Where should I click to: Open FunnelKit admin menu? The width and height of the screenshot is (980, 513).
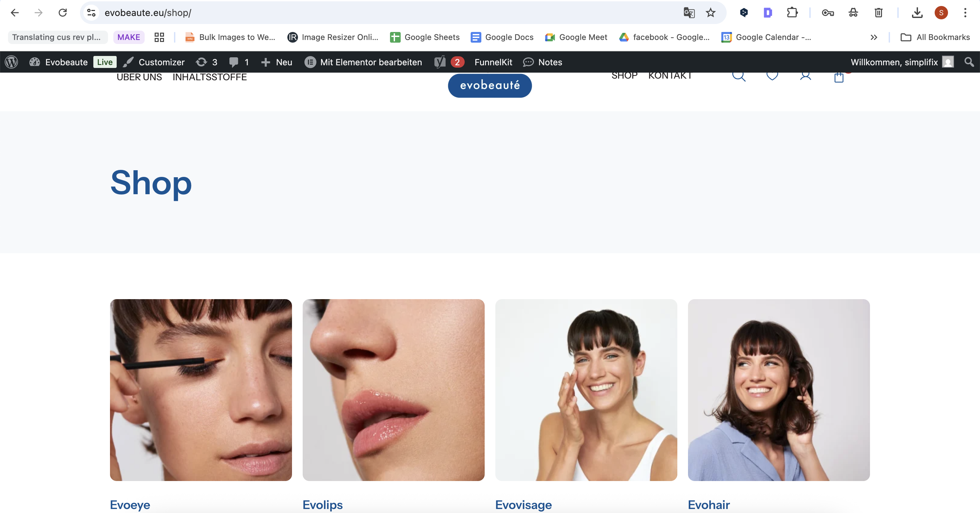pos(493,62)
